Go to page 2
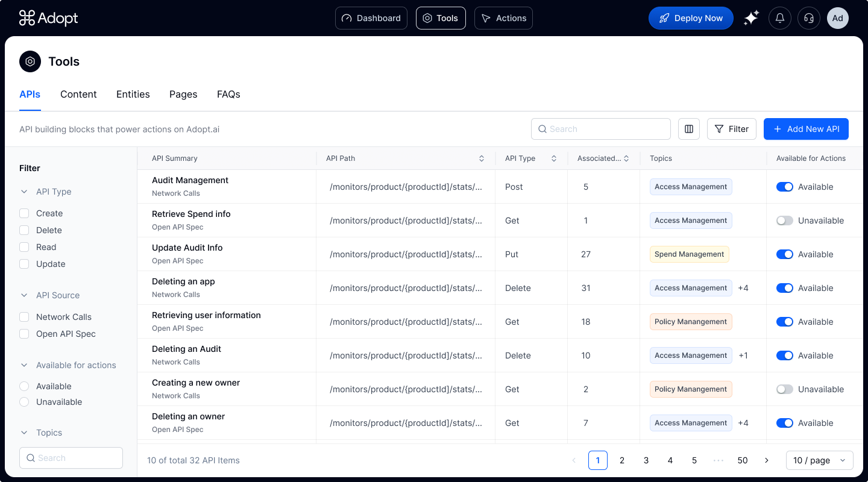 click(622, 460)
